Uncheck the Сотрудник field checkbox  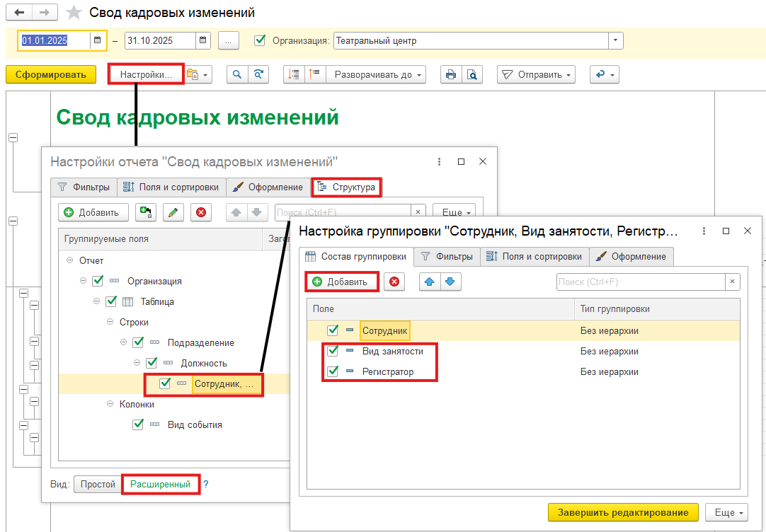click(333, 330)
